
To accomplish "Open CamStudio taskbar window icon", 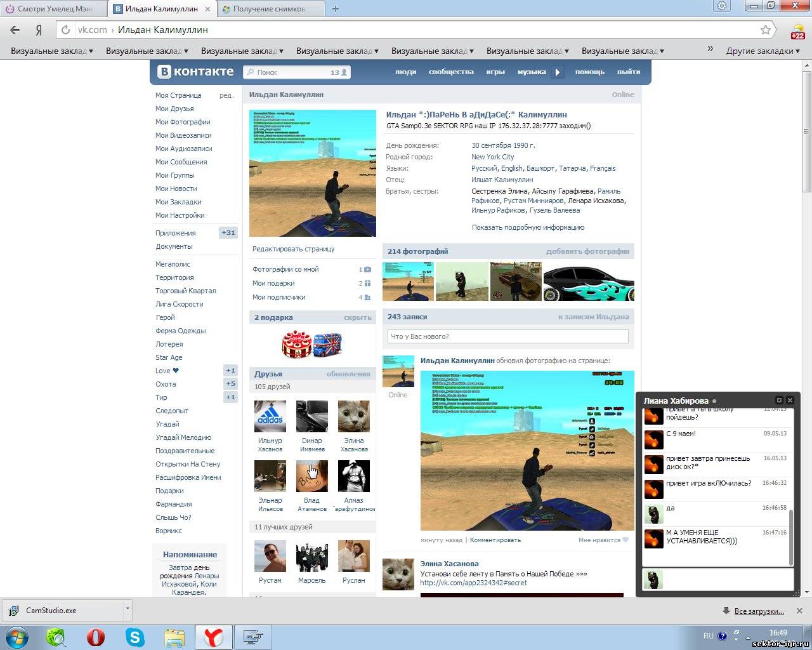I will tap(253, 637).
